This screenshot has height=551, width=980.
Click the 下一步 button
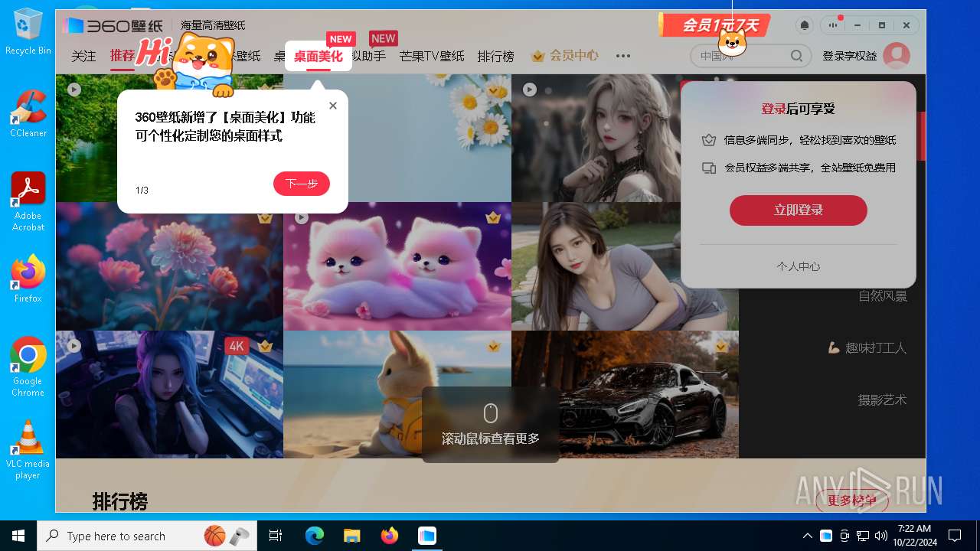pyautogui.click(x=302, y=184)
